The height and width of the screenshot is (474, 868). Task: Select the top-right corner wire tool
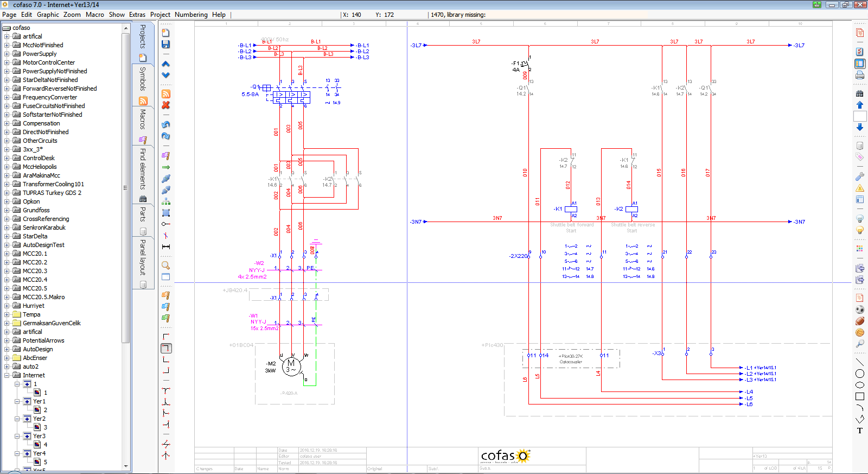point(167,348)
